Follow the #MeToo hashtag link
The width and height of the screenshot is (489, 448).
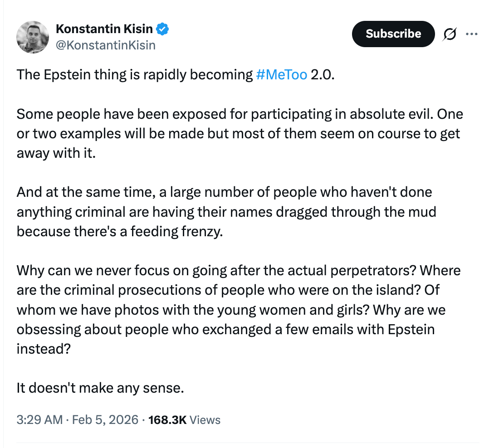281,74
